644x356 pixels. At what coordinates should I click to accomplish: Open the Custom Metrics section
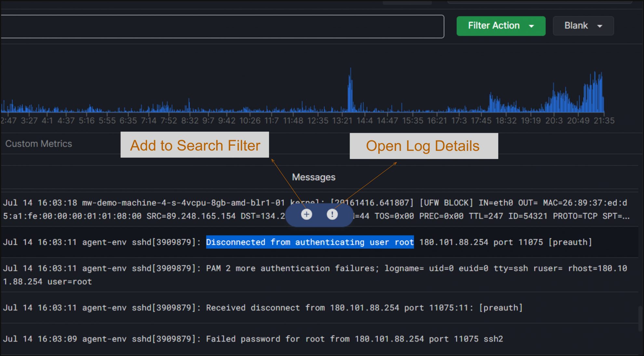click(38, 143)
